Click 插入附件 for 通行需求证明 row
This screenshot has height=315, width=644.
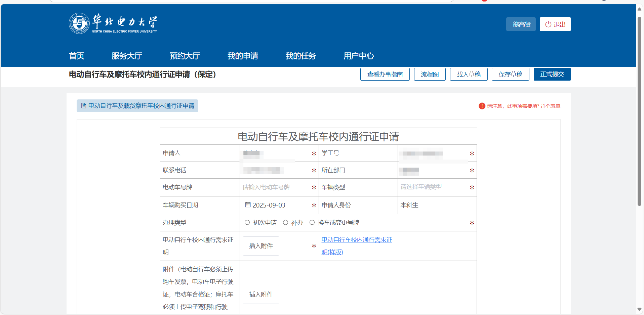[261, 246]
